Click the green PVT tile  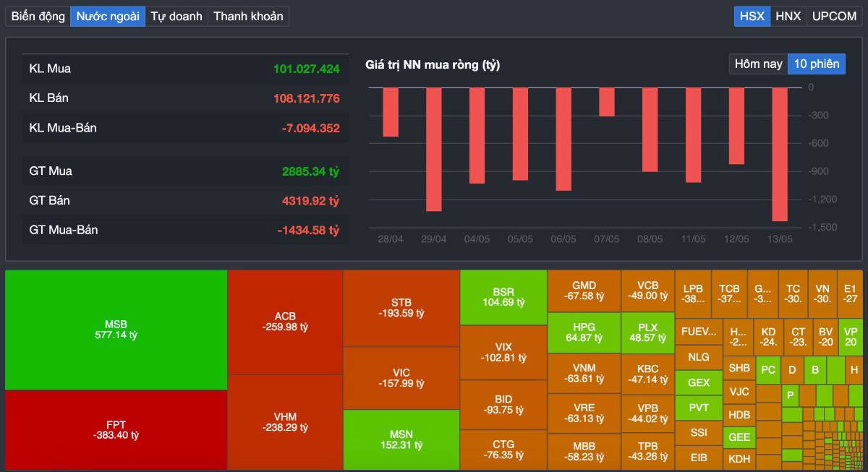(x=699, y=408)
